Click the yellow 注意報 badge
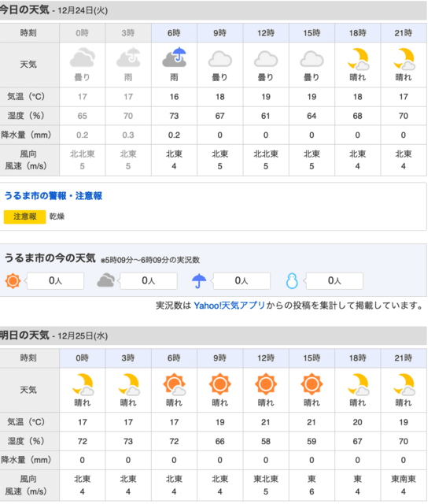The width and height of the screenshot is (435, 504). pos(24,217)
